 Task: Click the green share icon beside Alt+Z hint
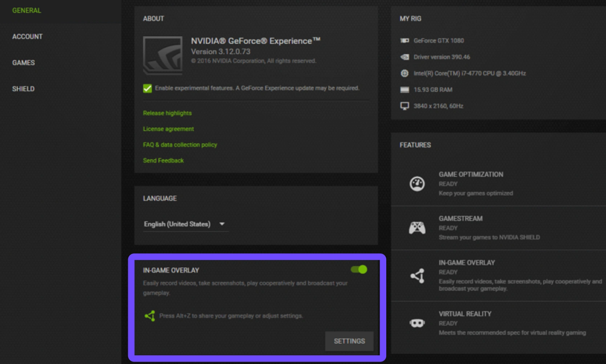pyautogui.click(x=150, y=316)
